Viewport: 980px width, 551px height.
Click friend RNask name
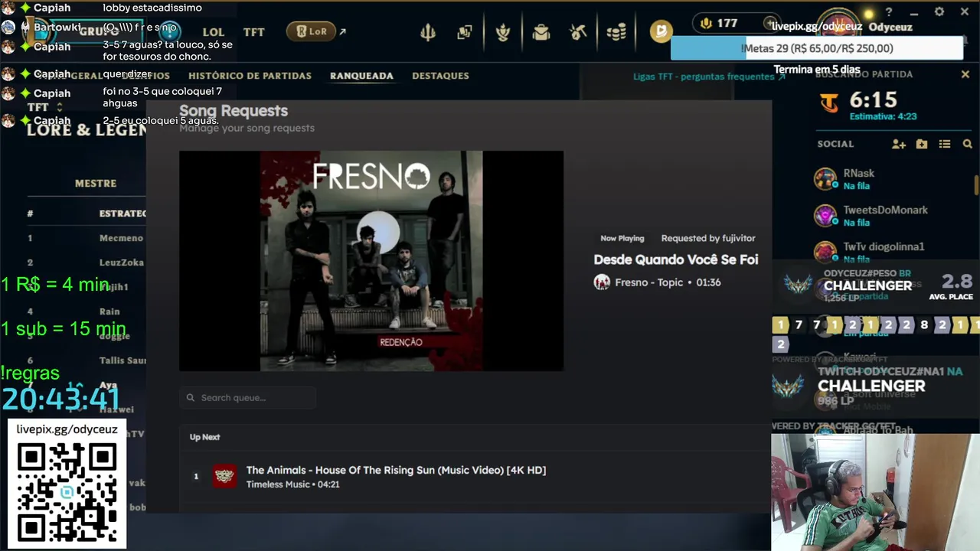[859, 174]
